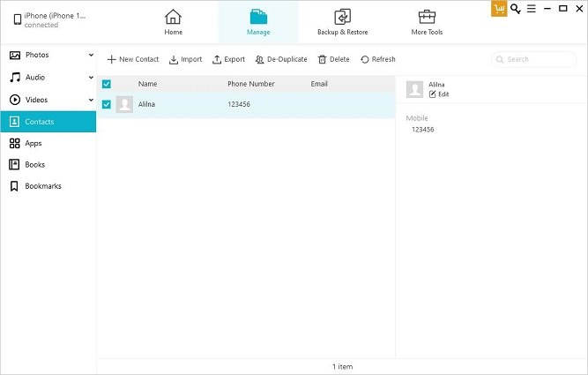This screenshot has height=375, width=588.
Task: Click the Delete trash icon
Action: (x=323, y=60)
